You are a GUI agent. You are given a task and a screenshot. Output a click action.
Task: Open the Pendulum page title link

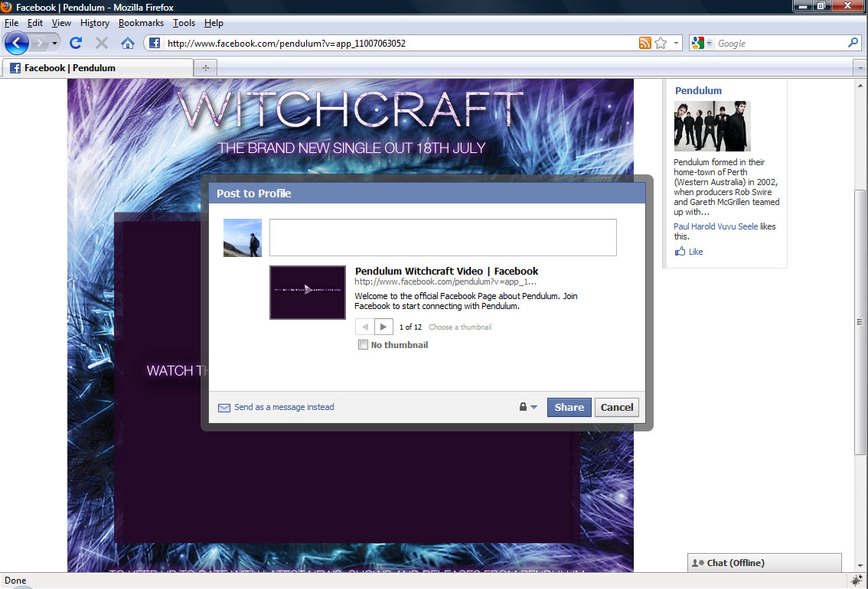coord(698,91)
